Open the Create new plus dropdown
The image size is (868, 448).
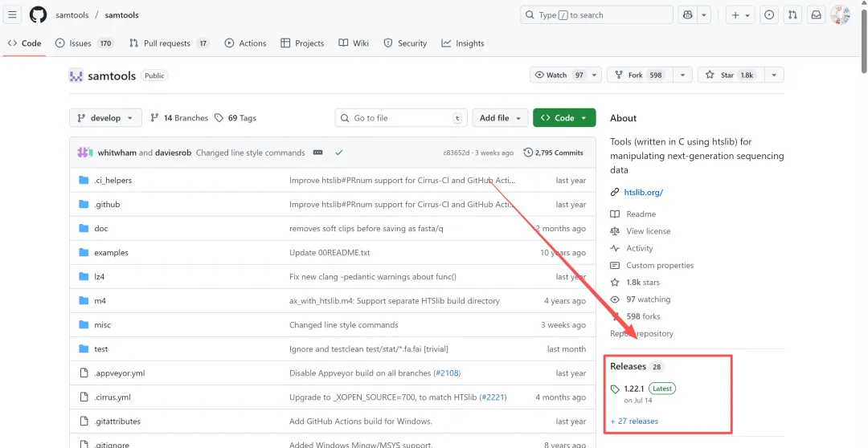(x=741, y=15)
